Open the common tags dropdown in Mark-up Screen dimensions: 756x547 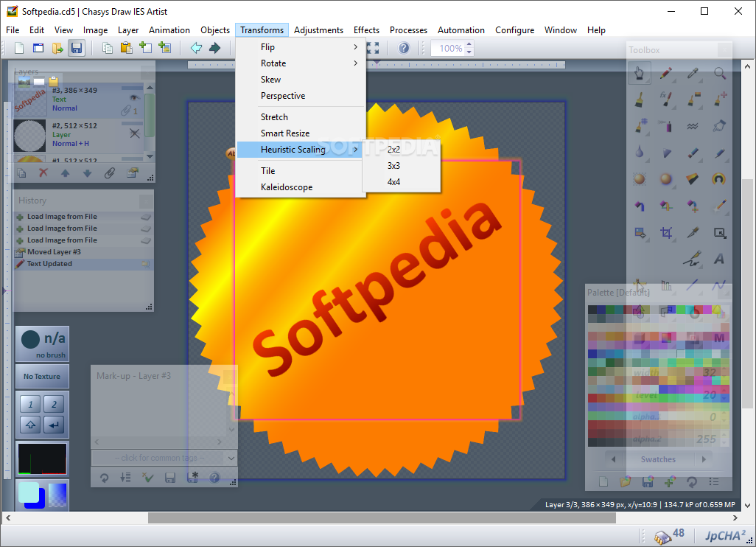(x=231, y=458)
